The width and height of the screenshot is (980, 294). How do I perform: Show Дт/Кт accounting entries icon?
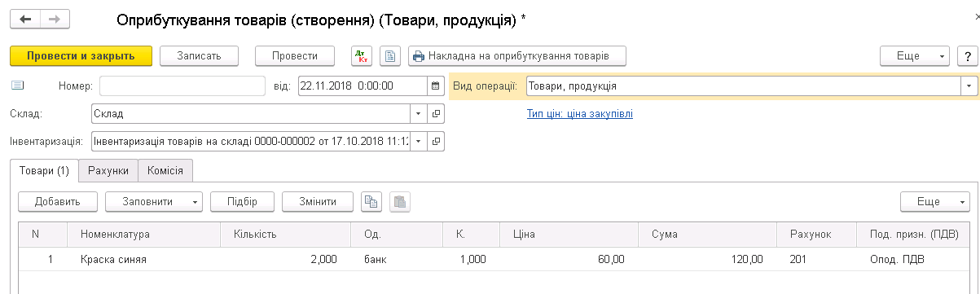361,56
